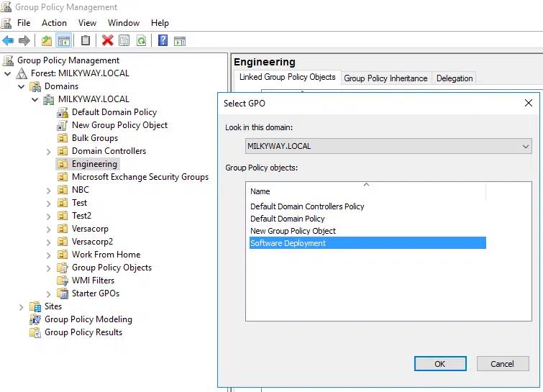Viewport: 543px width, 392px height.
Task: Cancel the Select GPO dialog
Action: coord(503,364)
